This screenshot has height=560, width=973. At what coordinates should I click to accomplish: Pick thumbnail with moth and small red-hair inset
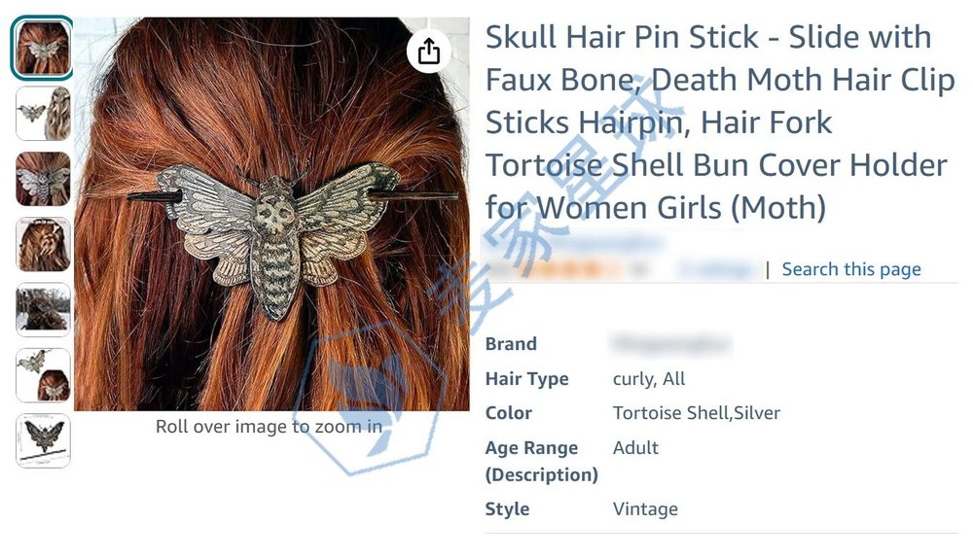click(x=43, y=375)
